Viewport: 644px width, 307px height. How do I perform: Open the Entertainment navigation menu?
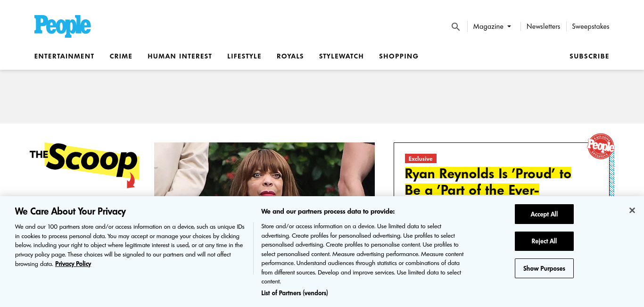pyautogui.click(x=64, y=56)
